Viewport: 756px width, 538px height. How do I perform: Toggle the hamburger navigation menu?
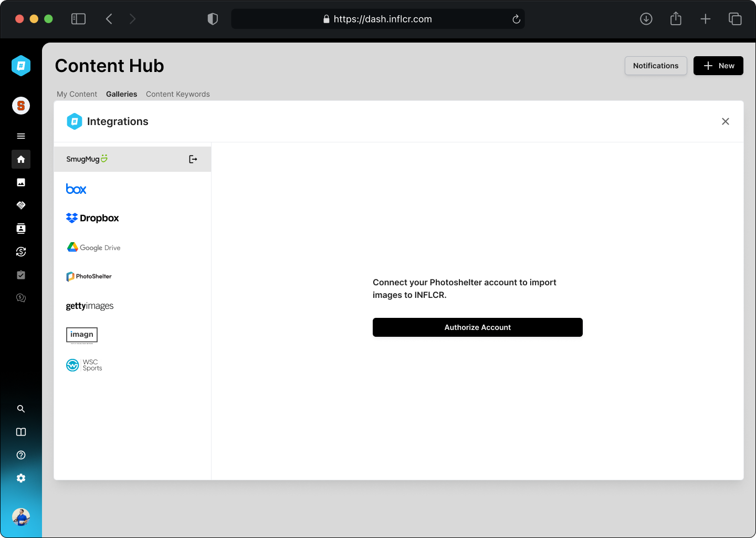[21, 136]
